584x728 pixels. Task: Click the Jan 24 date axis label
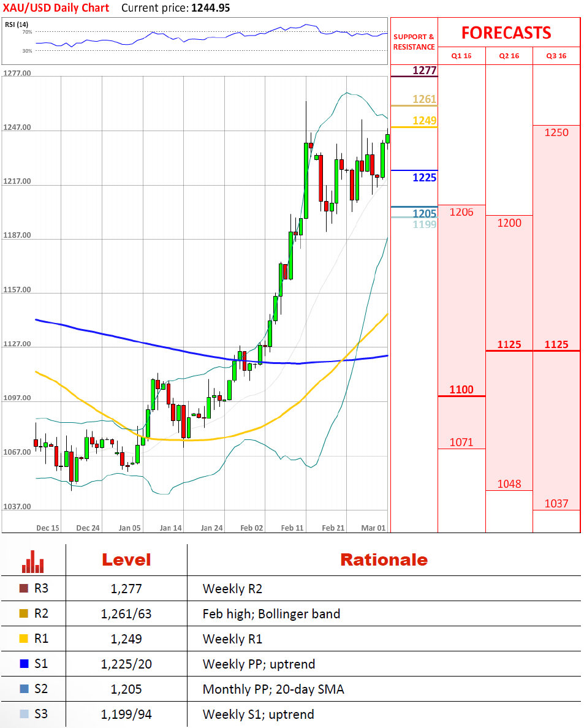click(x=211, y=528)
